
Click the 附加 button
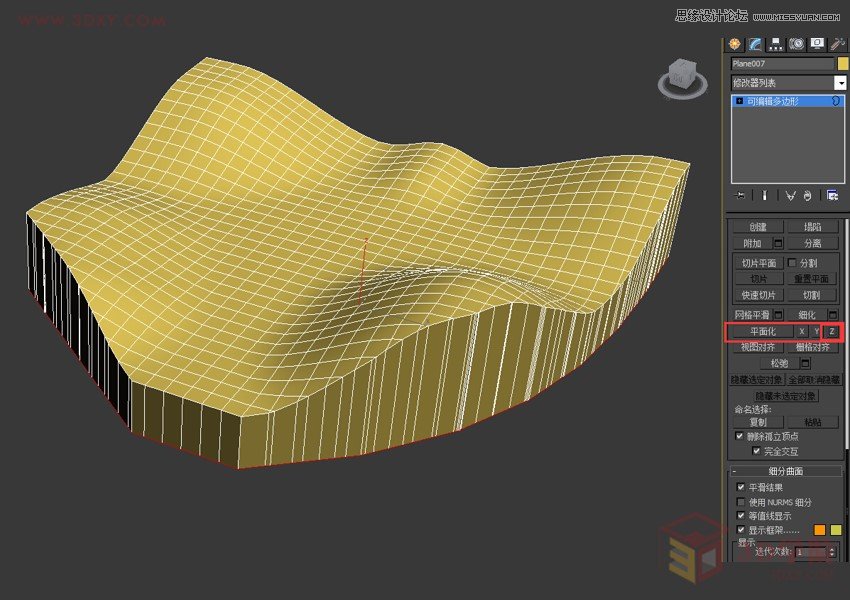[x=753, y=243]
